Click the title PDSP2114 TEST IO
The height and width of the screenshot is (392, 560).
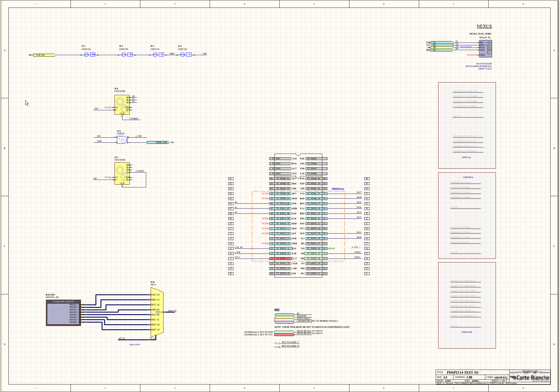(463, 372)
